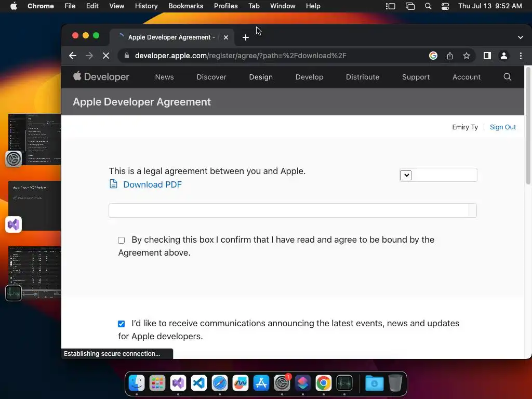
Task: Sign out of the developer account
Action: click(503, 127)
